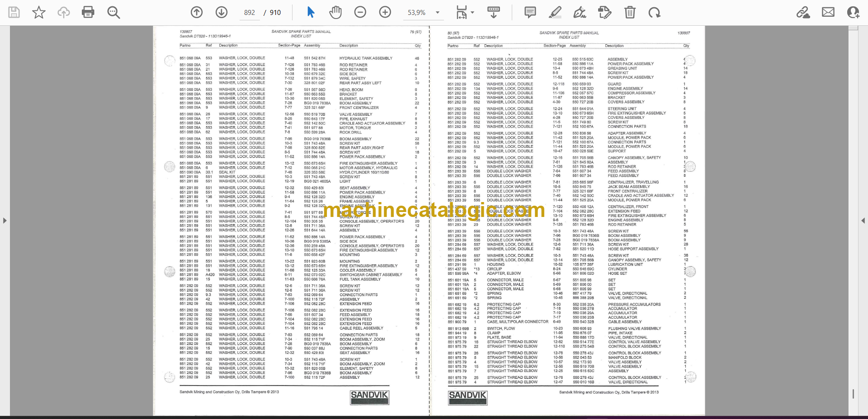Open the 53,9% zoom level dropdown
The image size is (868, 419).
424,13
